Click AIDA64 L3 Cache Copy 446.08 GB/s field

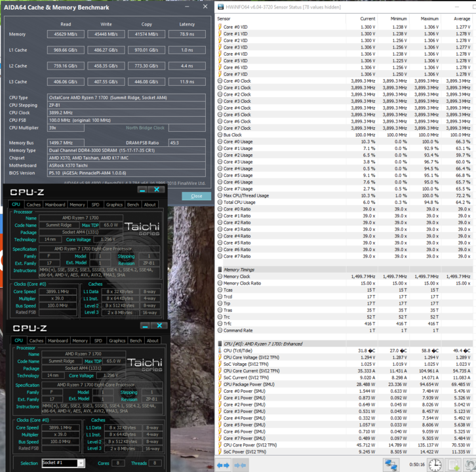pyautogui.click(x=146, y=82)
